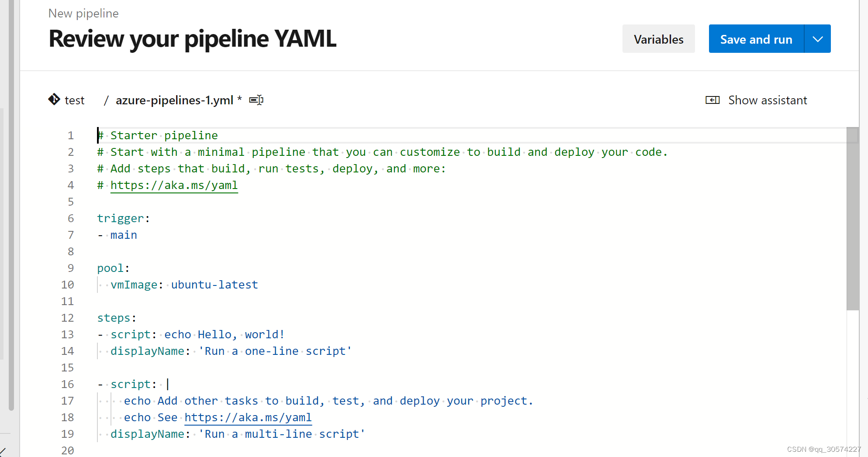Open the Variables panel
This screenshot has width=868, height=457.
658,39
